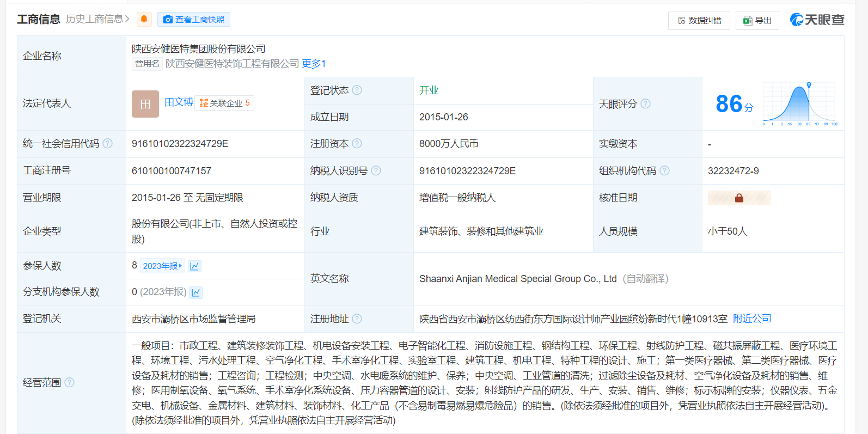
Task: Click 增值税一般纳税人 taxpayer value
Action: point(457,198)
